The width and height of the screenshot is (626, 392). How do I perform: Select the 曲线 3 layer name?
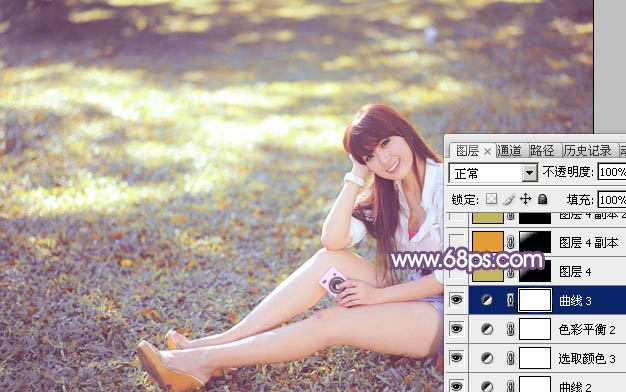pyautogui.click(x=575, y=301)
